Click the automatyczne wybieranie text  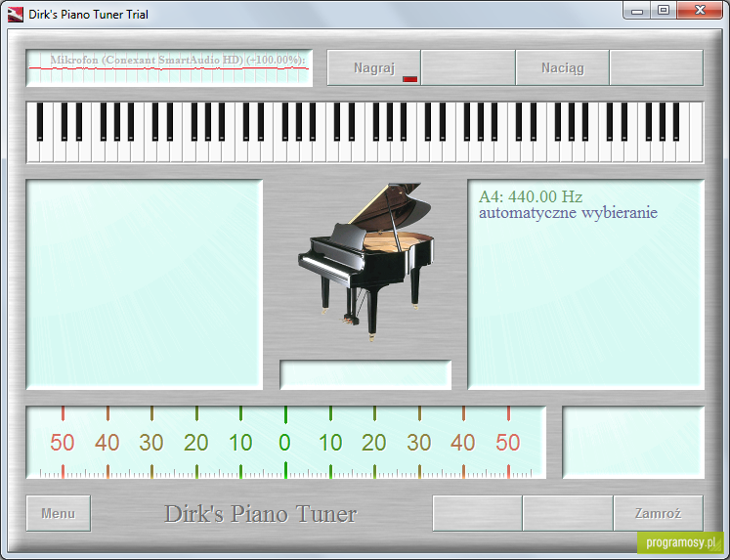(568, 213)
